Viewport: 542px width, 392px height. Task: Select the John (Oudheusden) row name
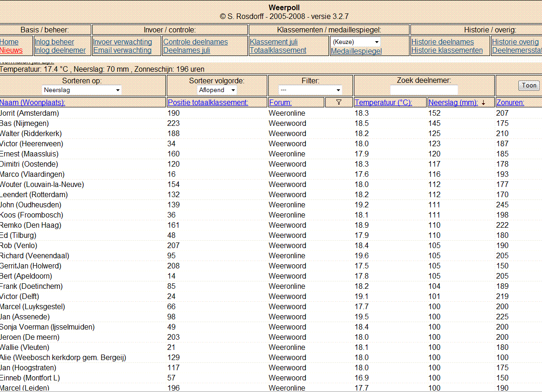point(31,205)
